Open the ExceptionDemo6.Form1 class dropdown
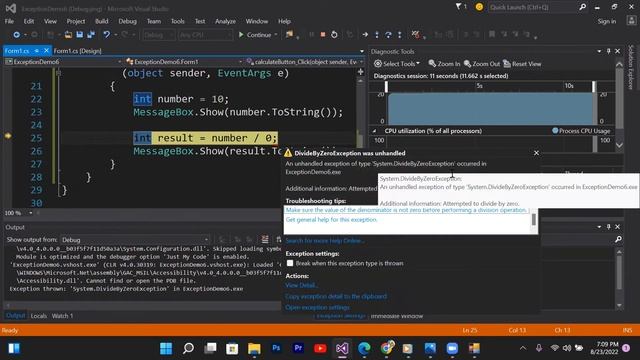The image size is (640, 360). point(183,62)
